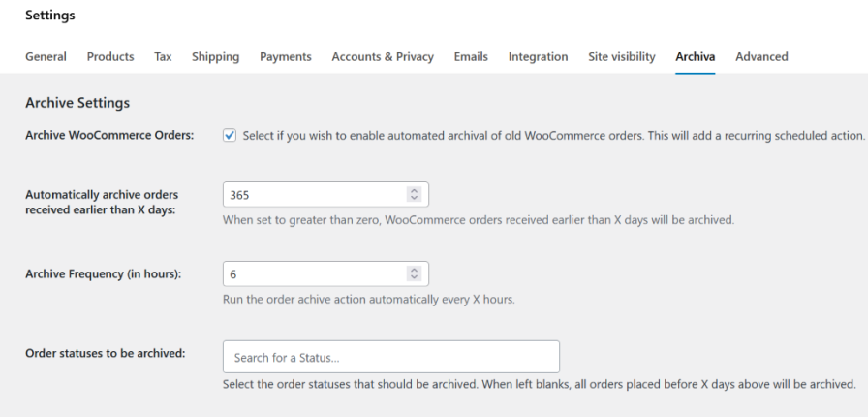Screen dimensions: 868x417
Task: Select the Archiva tab
Action: coord(695,57)
